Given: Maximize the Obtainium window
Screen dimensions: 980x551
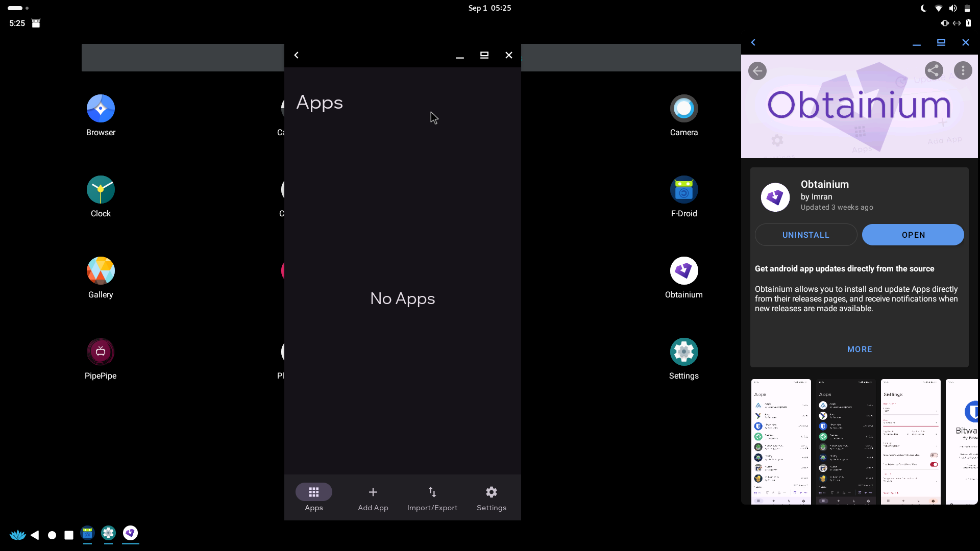Looking at the screenshot, I should click(484, 55).
